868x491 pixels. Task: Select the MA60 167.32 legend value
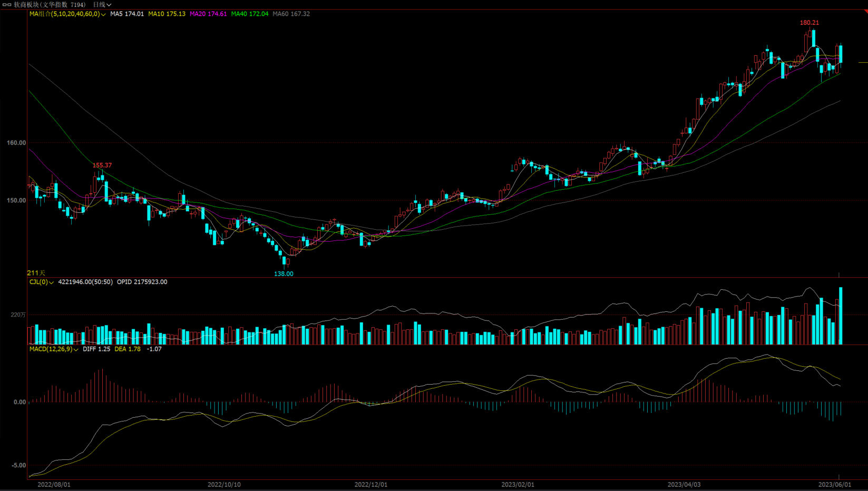coord(291,14)
